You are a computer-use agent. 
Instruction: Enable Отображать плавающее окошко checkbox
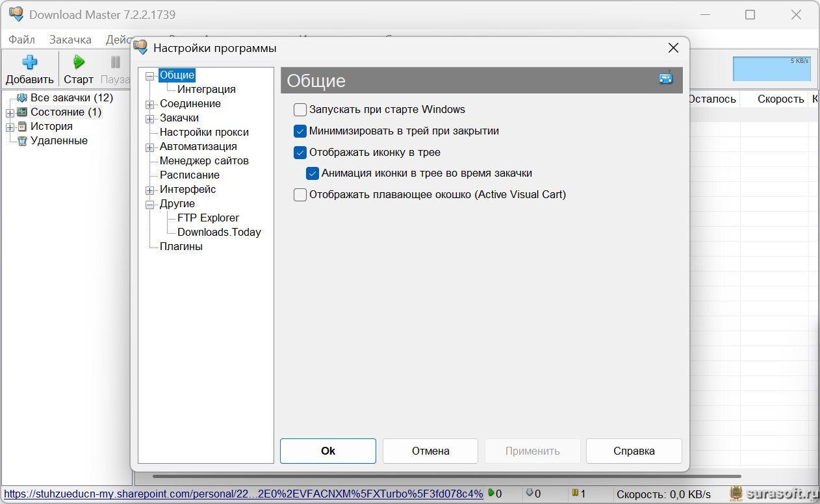(x=300, y=194)
